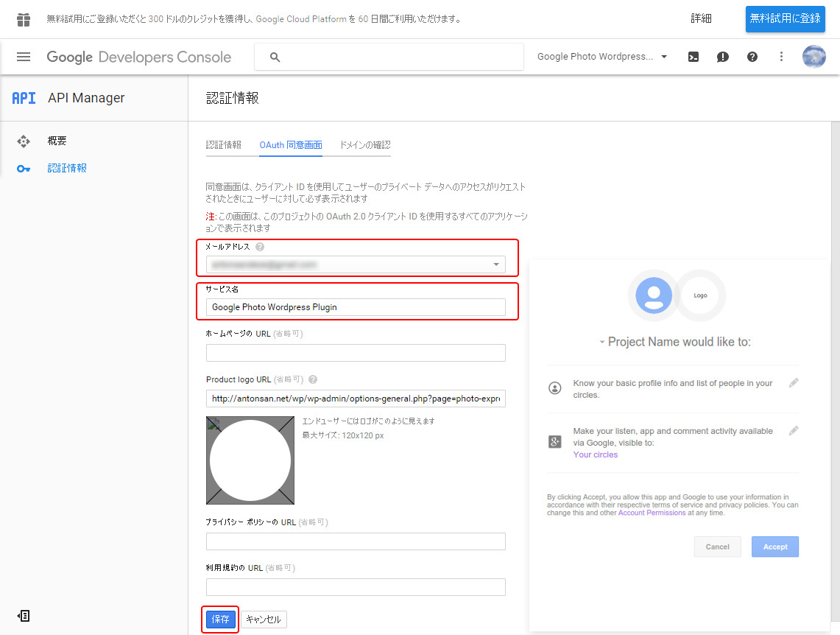840x635 pixels.
Task: Click the Cancel button in preview
Action: click(717, 547)
